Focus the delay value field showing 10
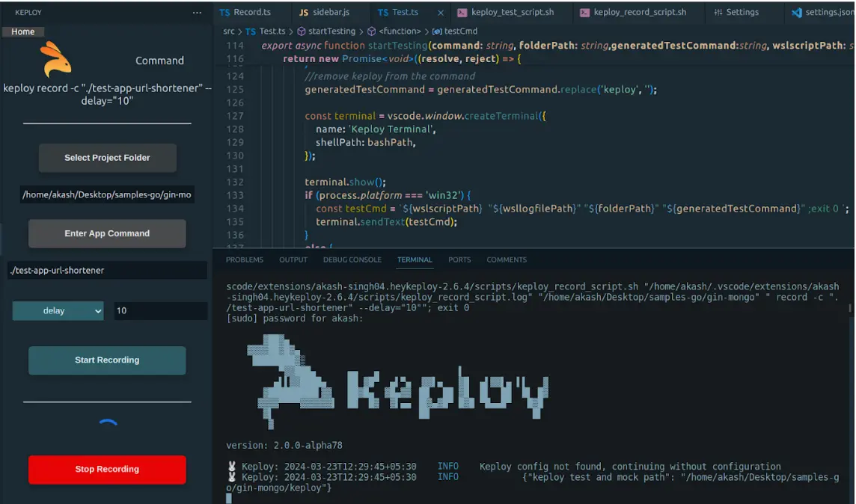Image resolution: width=856 pixels, height=504 pixels. point(160,310)
